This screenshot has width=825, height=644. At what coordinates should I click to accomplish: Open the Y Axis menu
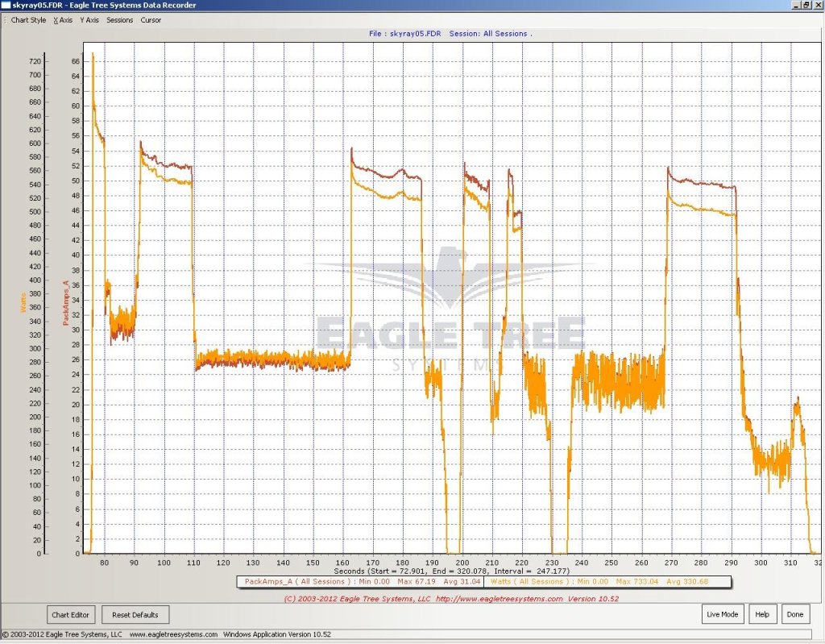pos(89,20)
